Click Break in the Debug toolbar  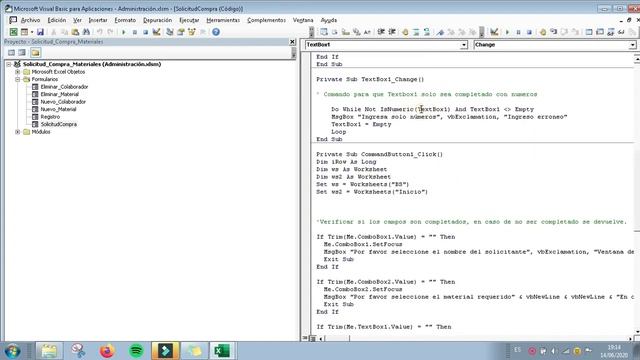518,32
